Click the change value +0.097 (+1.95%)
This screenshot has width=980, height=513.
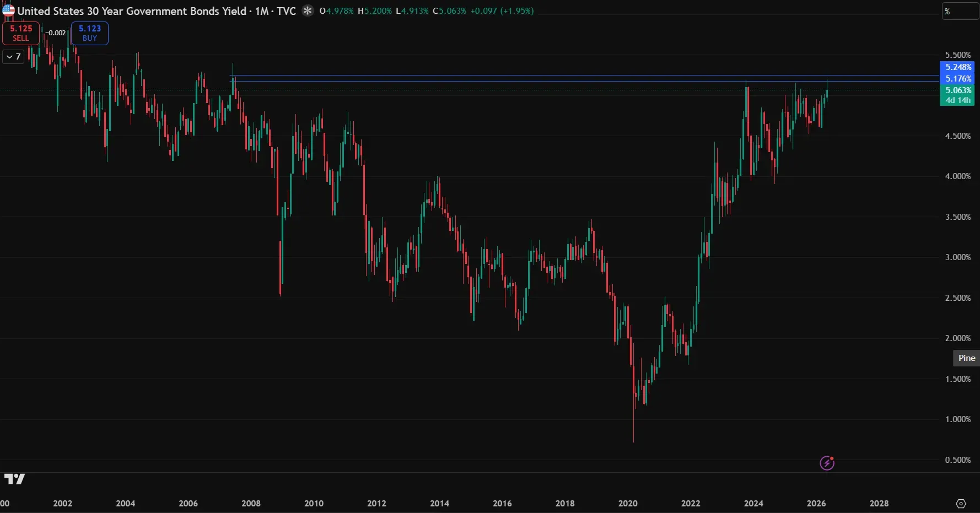coord(502,11)
